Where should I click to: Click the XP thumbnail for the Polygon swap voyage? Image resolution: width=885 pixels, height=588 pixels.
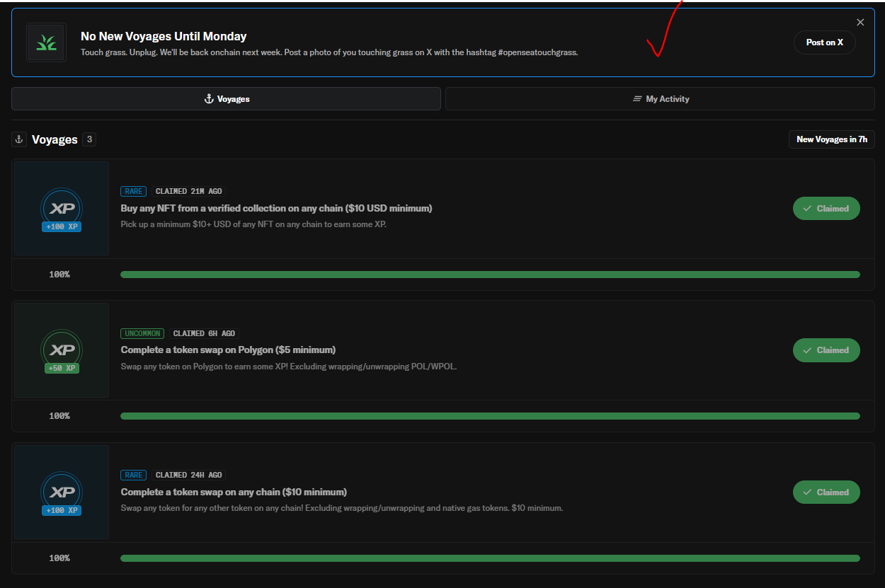point(62,350)
